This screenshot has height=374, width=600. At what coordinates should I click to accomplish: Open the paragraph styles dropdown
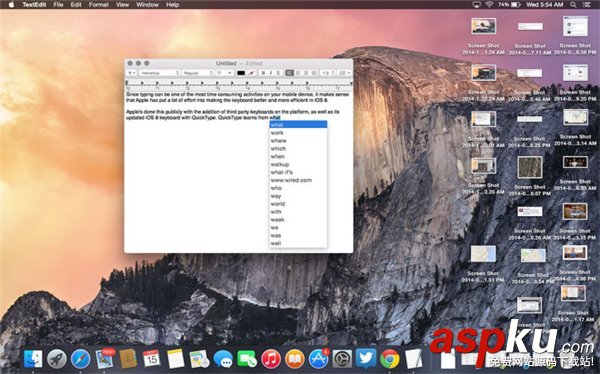click(132, 73)
